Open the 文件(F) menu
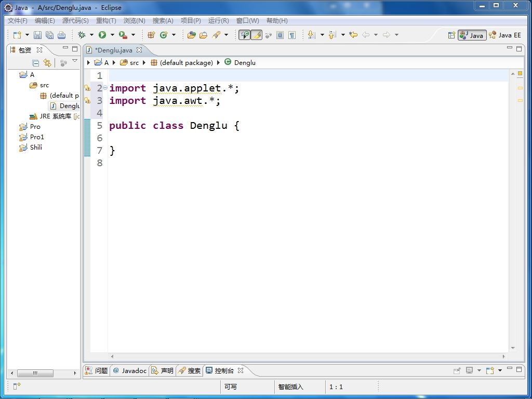 tap(17, 21)
